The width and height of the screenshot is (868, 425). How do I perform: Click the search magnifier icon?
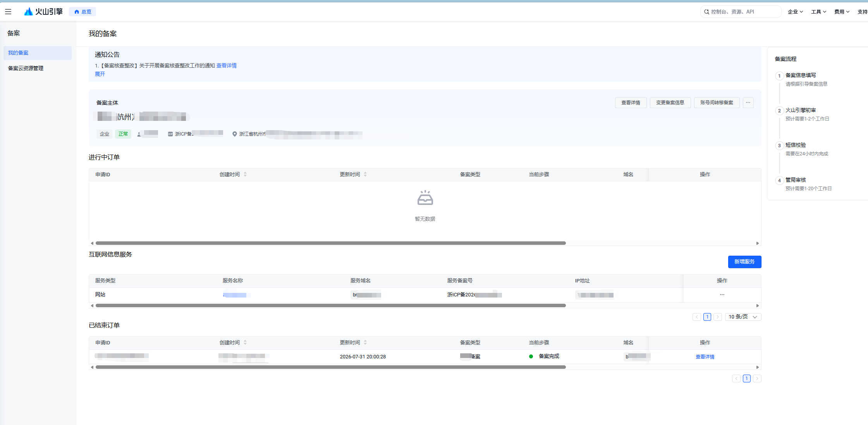click(x=706, y=12)
